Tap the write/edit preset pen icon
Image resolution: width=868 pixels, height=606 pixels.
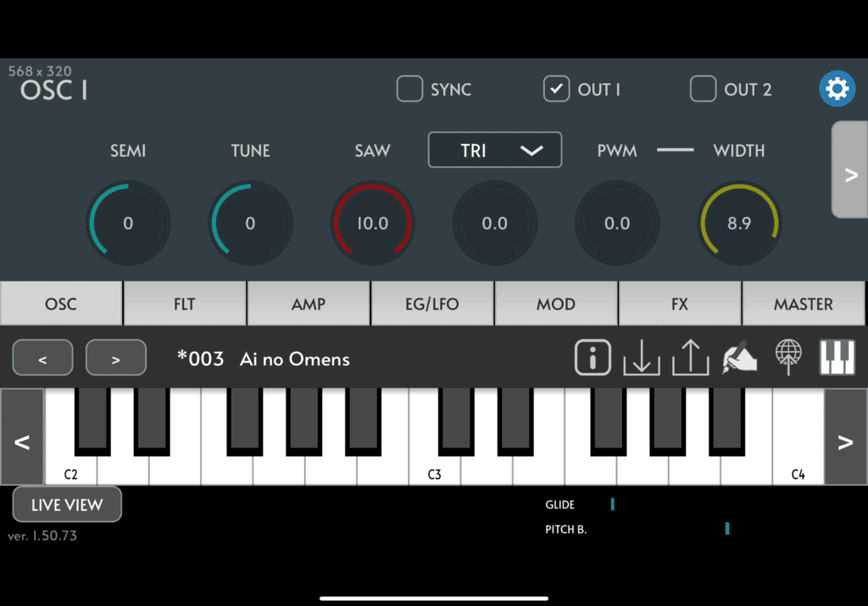[739, 358]
